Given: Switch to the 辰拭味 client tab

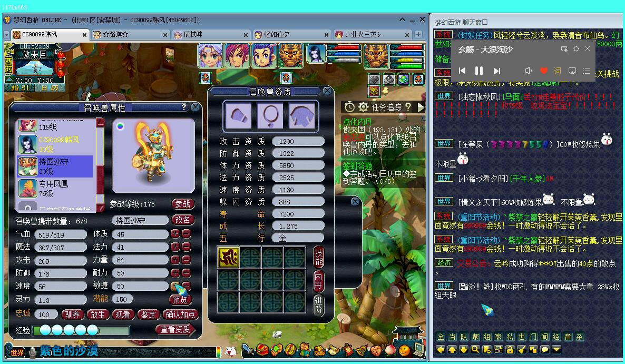Looking at the screenshot, I should point(211,35).
